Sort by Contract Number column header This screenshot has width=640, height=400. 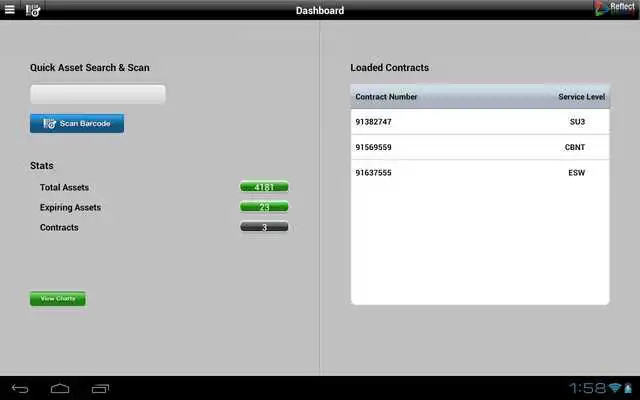click(387, 97)
